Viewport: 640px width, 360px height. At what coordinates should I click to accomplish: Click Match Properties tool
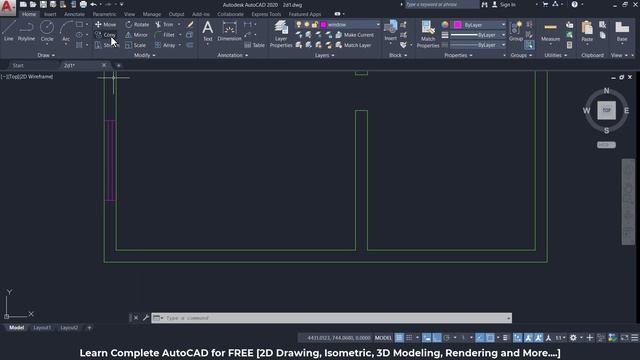(x=428, y=34)
